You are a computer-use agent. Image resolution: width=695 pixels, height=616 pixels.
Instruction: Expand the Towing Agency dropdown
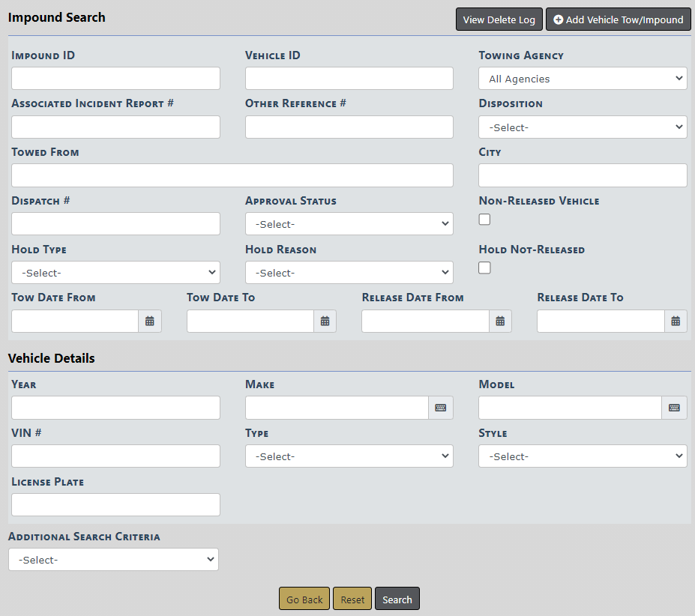click(583, 79)
